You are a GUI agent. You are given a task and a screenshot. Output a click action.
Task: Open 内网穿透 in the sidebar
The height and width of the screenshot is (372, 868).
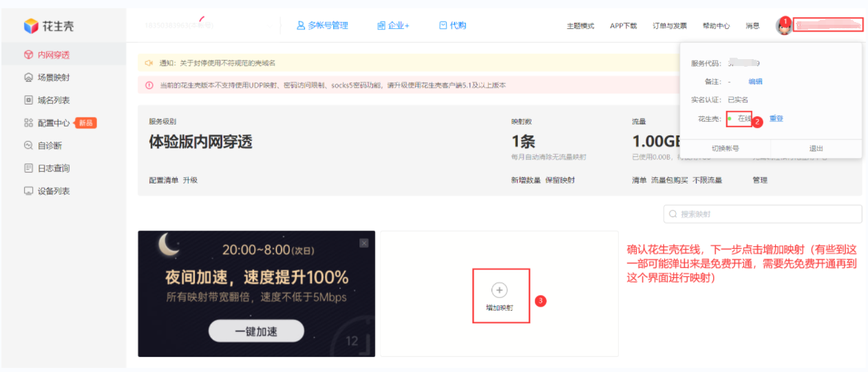(x=53, y=55)
